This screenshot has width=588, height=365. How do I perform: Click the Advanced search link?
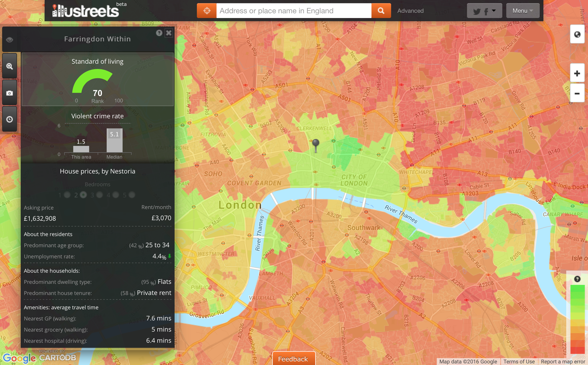(410, 11)
